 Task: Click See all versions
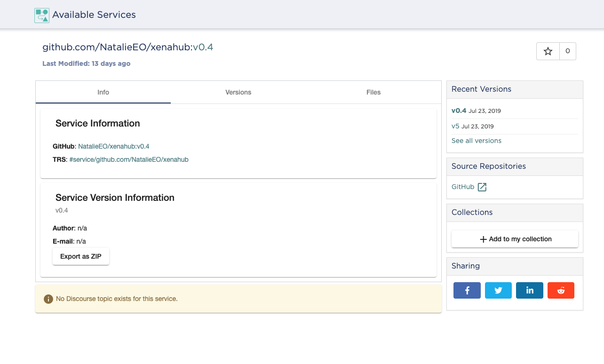coord(476,141)
